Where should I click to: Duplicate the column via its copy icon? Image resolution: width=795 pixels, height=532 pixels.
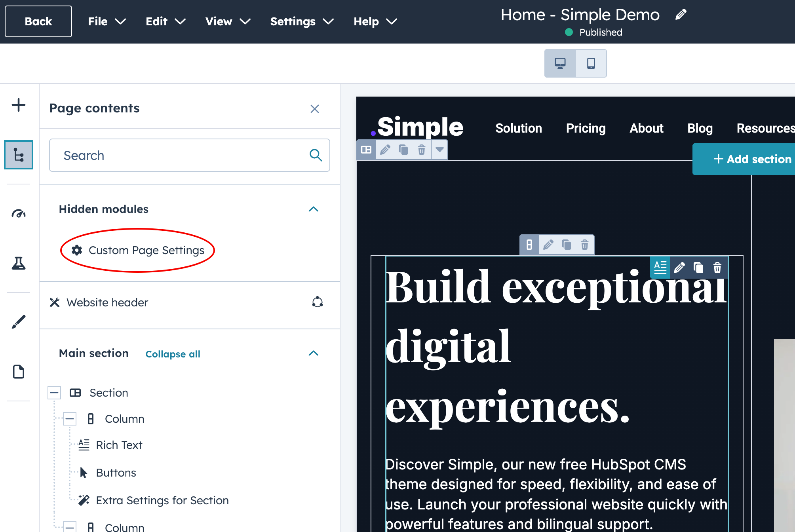(x=567, y=245)
